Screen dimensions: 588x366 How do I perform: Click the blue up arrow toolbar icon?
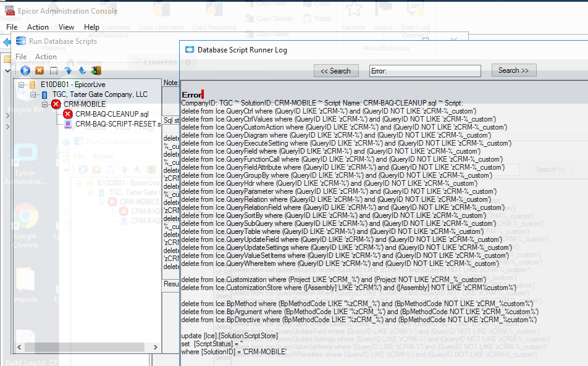82,70
